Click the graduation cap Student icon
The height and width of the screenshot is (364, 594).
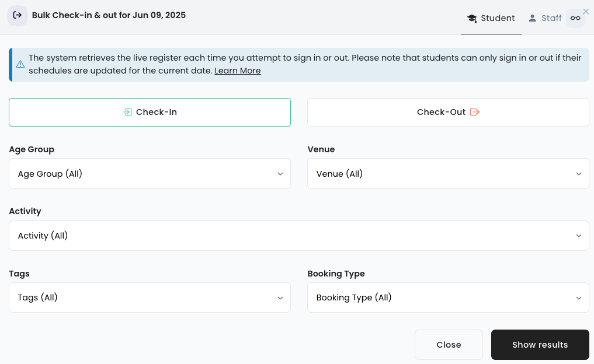click(x=472, y=18)
